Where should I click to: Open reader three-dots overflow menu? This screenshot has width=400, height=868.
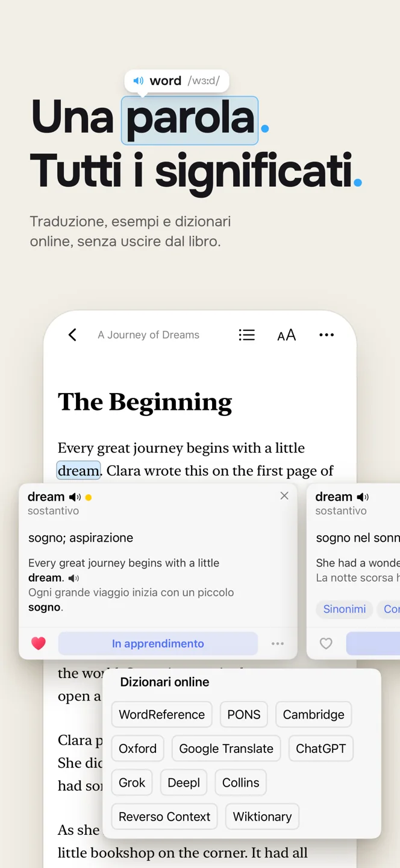pos(327,335)
